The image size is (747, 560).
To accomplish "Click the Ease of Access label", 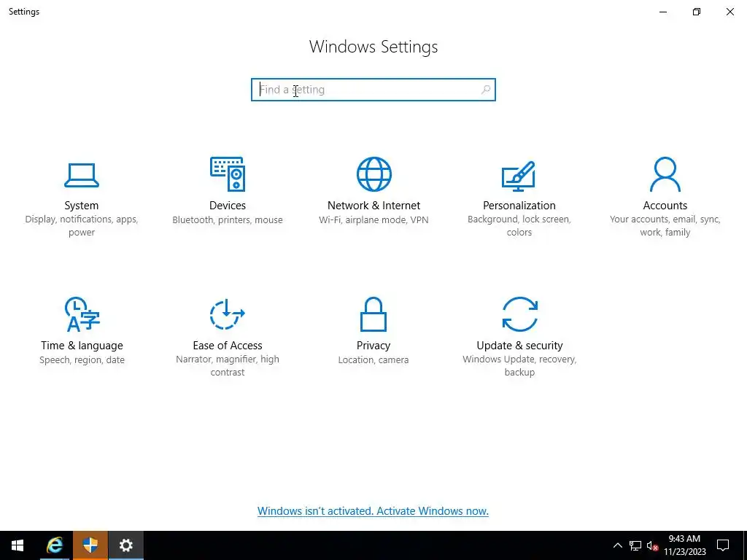I will (228, 345).
